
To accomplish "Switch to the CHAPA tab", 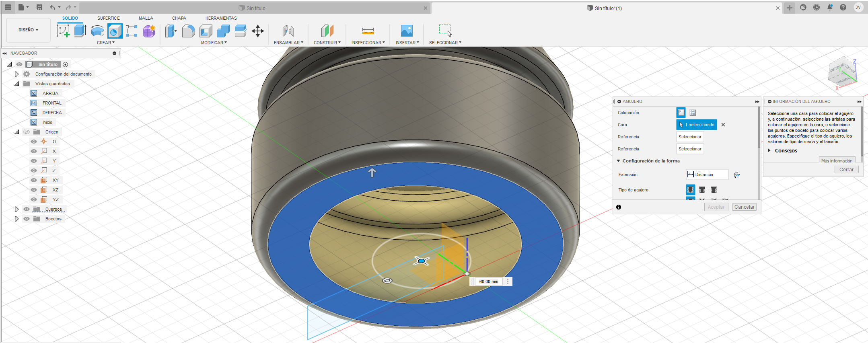I will point(179,18).
